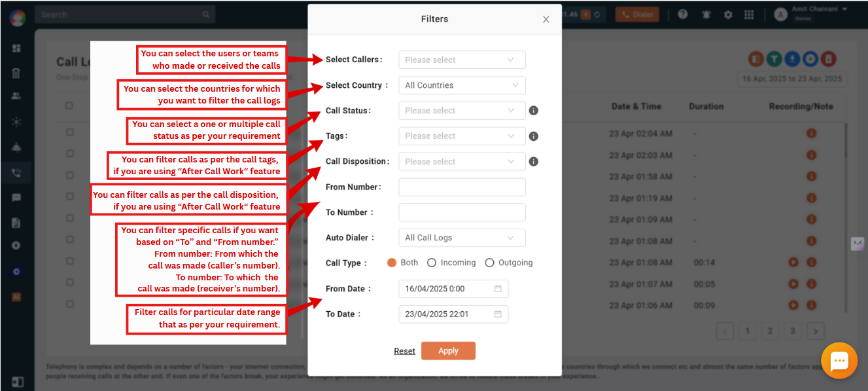Viewport: 868px width, 391px height.
Task: Select the Both call type radio
Action: [392, 263]
